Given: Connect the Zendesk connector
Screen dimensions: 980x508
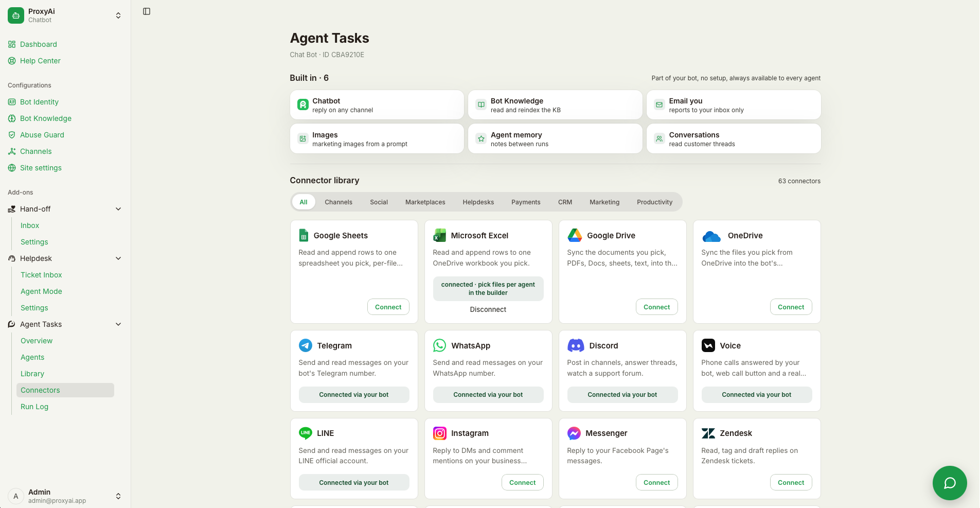Looking at the screenshot, I should 791,482.
